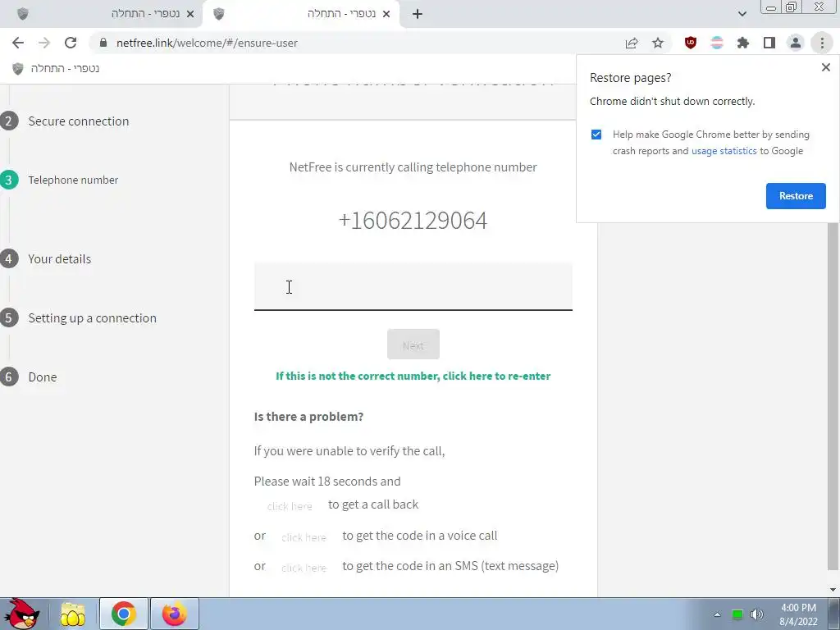Image resolution: width=840 pixels, height=630 pixels.
Task: Select the active נטפרי - התחלה tab
Action: pyautogui.click(x=300, y=14)
